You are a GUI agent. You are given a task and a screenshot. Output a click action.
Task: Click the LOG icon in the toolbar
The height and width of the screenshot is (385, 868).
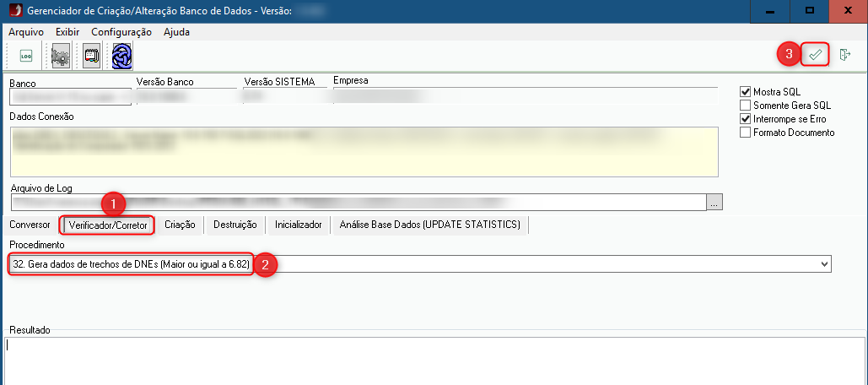tap(26, 57)
